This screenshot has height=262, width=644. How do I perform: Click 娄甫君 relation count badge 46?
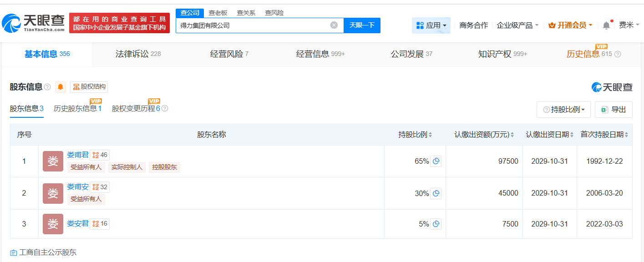(x=100, y=155)
